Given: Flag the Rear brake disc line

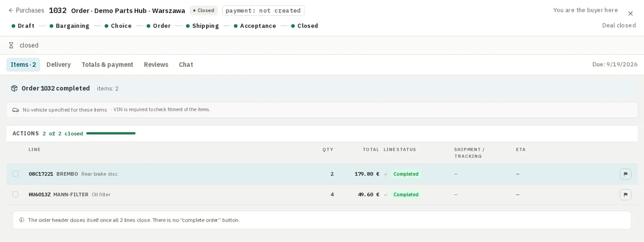Looking at the screenshot, I should point(625,174).
